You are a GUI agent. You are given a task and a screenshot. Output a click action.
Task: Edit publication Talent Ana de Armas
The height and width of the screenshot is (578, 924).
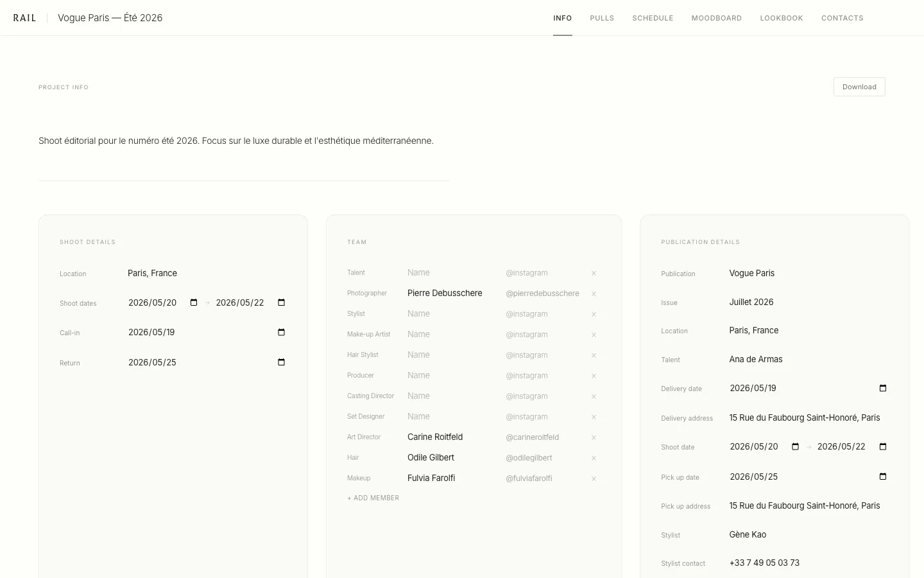point(809,359)
